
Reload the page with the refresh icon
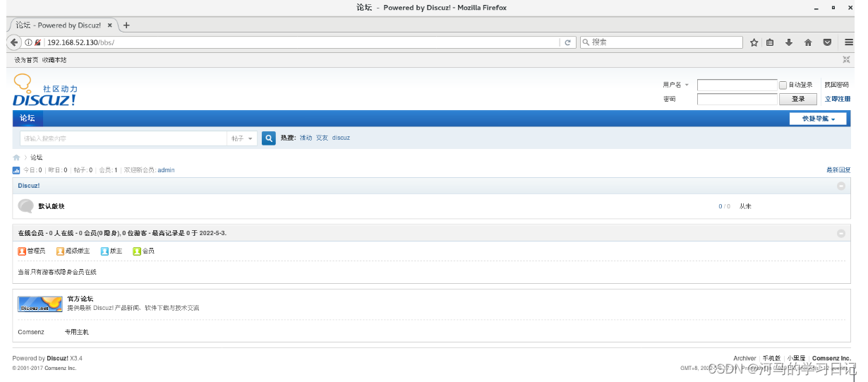click(567, 42)
